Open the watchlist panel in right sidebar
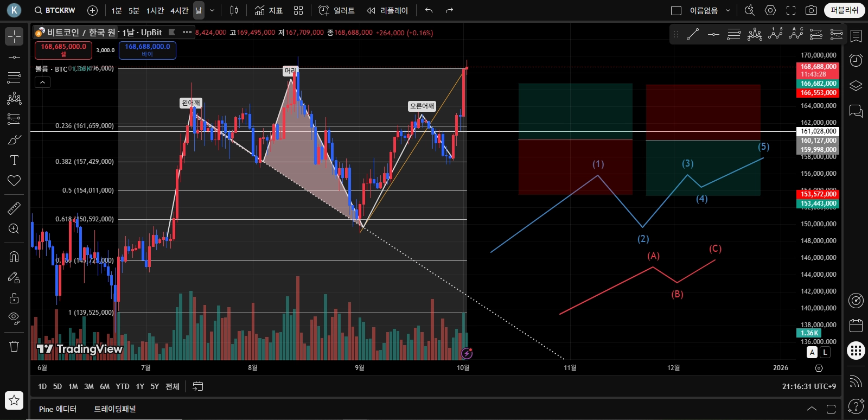 [x=856, y=36]
